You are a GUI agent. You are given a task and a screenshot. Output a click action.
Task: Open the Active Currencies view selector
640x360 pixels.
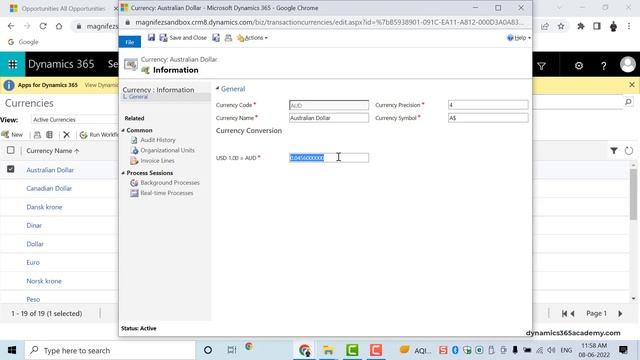(74, 120)
